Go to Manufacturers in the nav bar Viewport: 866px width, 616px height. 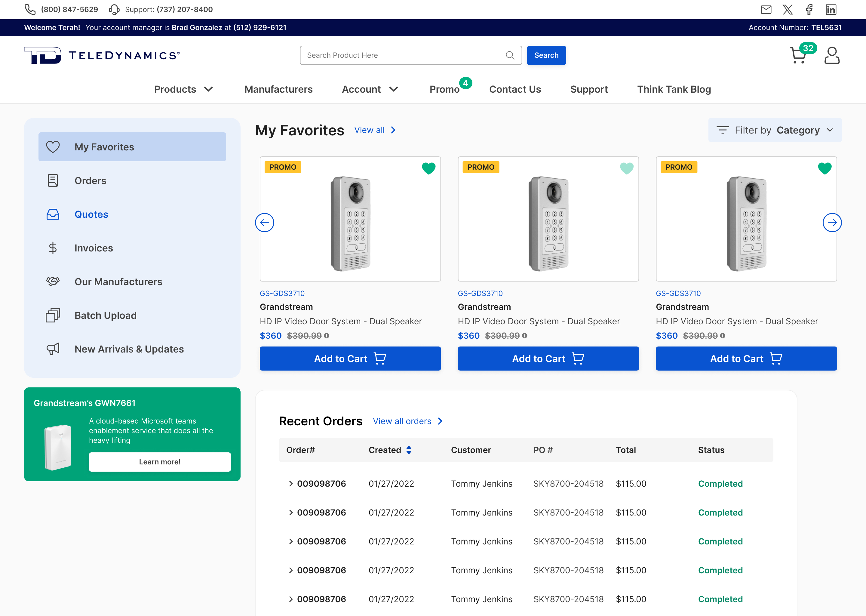[x=278, y=89]
